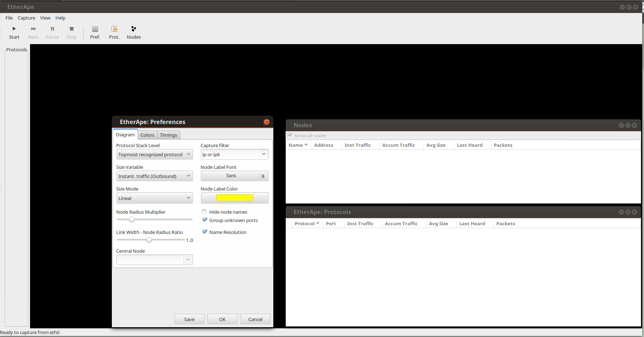Enable Hide node names checkbox
This screenshot has width=644, height=337.
tap(204, 212)
